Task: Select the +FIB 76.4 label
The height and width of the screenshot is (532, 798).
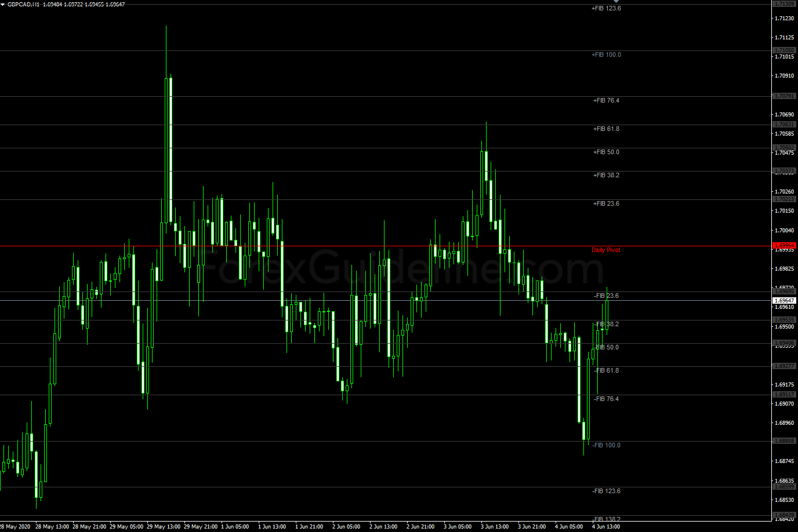Action: tap(606, 101)
